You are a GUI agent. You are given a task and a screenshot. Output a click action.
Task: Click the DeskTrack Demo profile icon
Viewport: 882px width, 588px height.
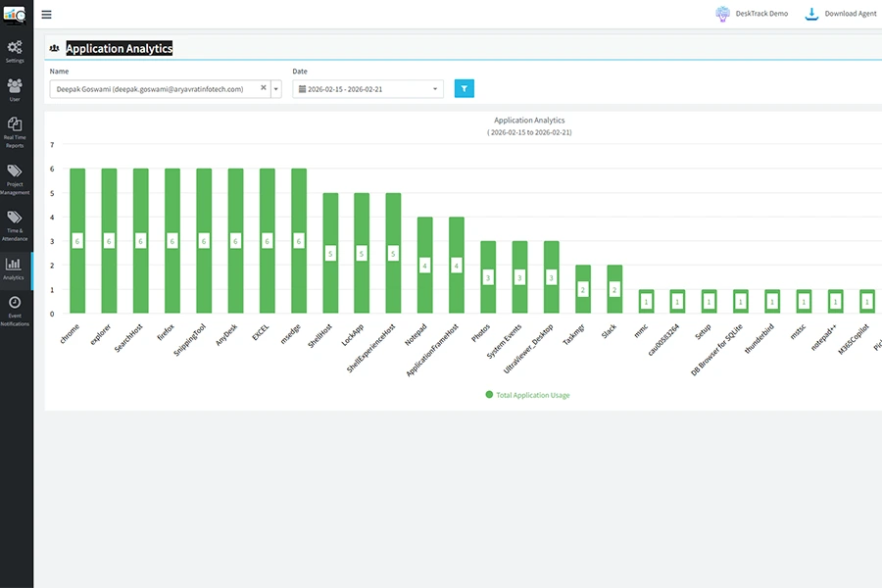(x=721, y=13)
